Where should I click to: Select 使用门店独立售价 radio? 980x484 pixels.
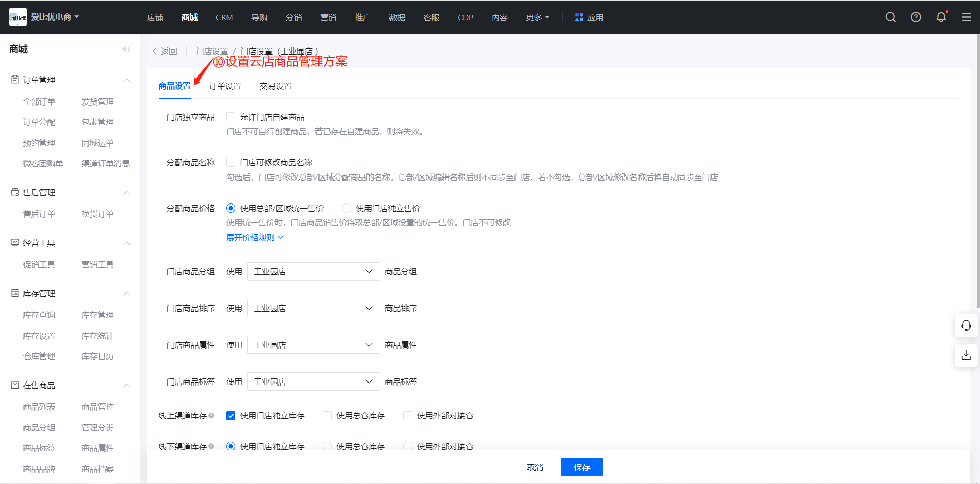347,208
